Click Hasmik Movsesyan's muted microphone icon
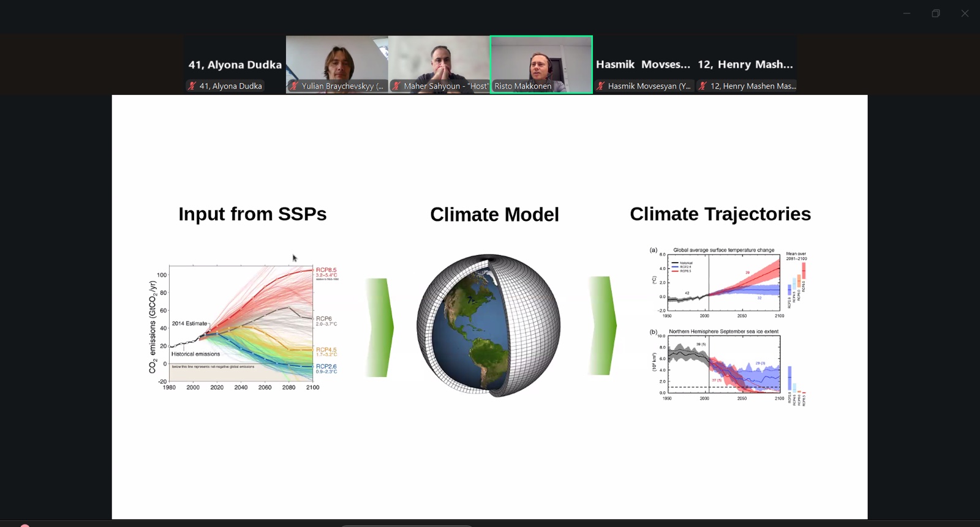Viewport: 980px width, 527px height. (601, 86)
